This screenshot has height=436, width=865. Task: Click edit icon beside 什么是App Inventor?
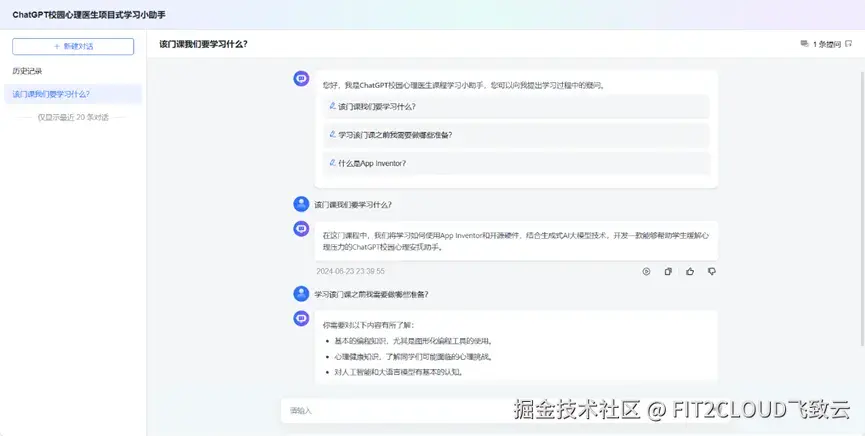tap(333, 163)
